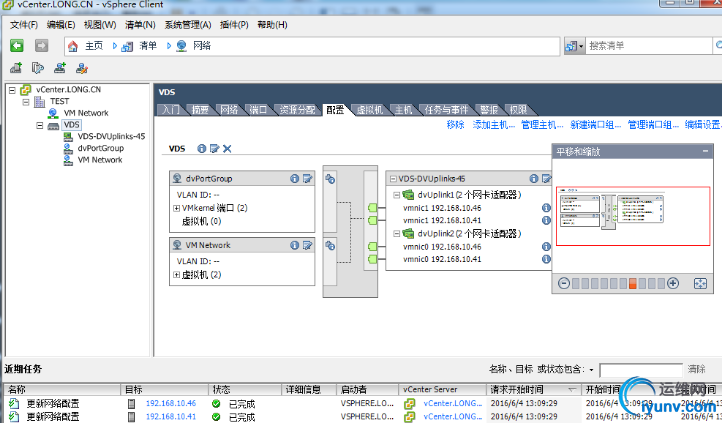Click the second toolbar icon next to it
The image size is (722, 423).
[x=38, y=68]
